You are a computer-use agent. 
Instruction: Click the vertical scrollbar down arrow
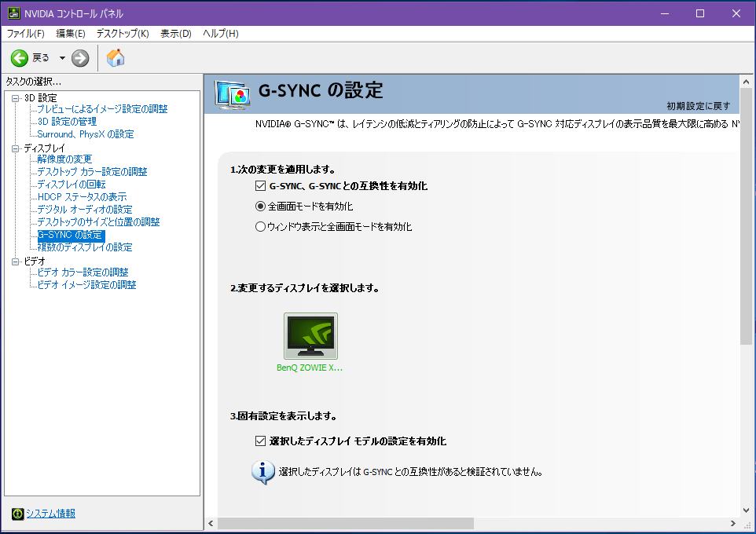(746, 510)
